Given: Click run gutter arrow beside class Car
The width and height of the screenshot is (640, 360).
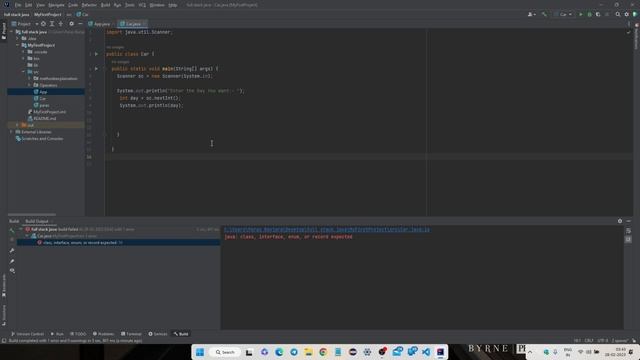Looking at the screenshot, I should (x=96, y=54).
